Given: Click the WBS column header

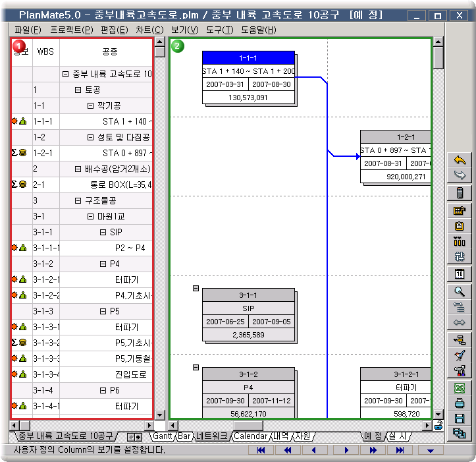Looking at the screenshot, I should (45, 51).
